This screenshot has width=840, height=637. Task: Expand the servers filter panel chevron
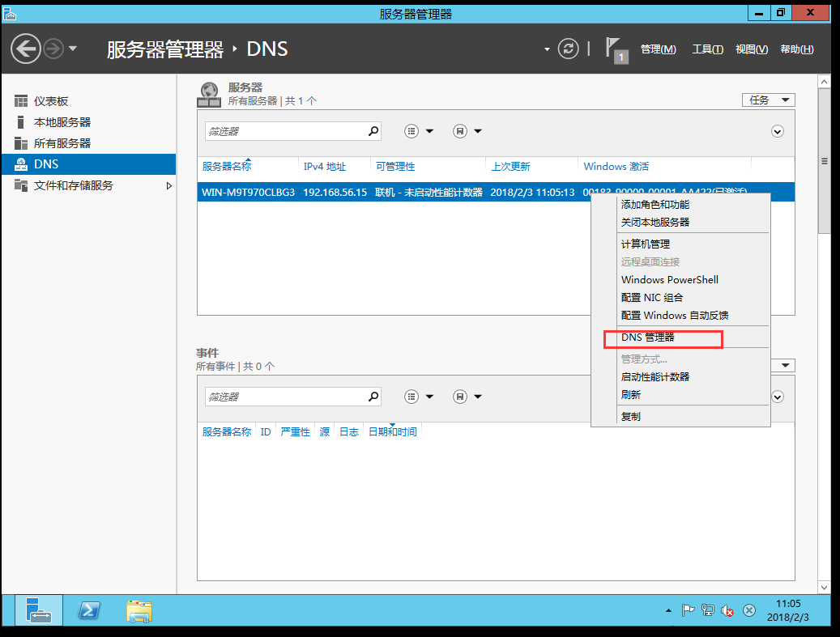pyautogui.click(x=778, y=131)
